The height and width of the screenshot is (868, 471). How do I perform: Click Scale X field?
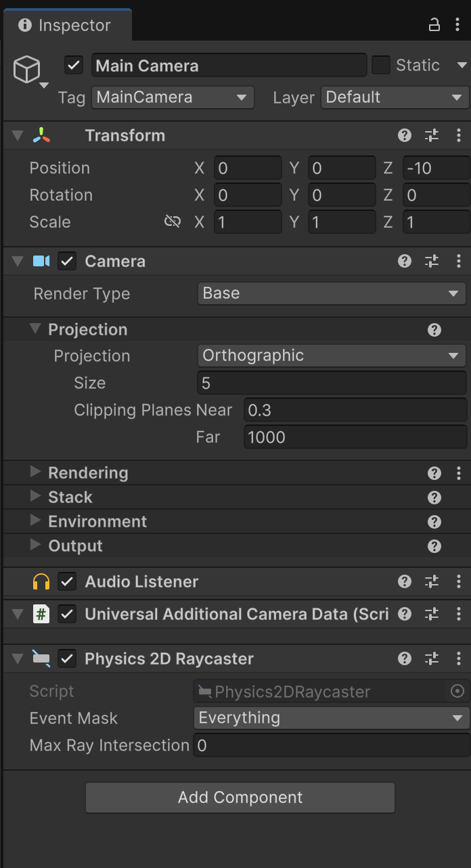248,222
